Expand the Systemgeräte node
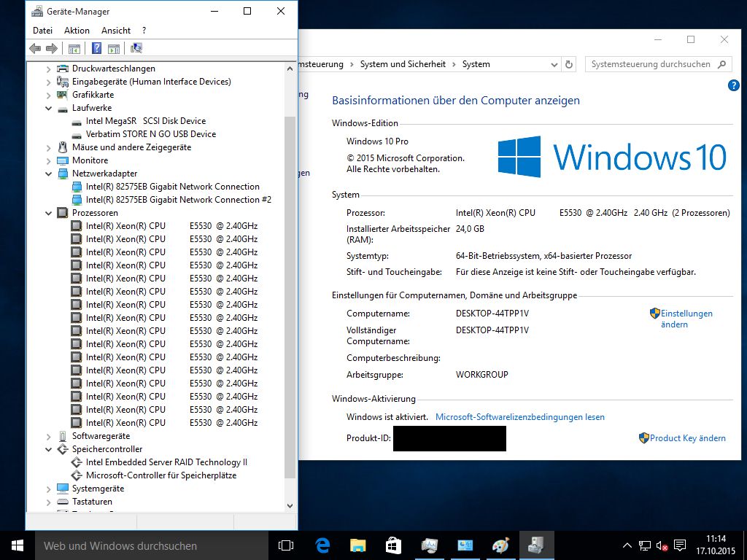 pyautogui.click(x=48, y=489)
